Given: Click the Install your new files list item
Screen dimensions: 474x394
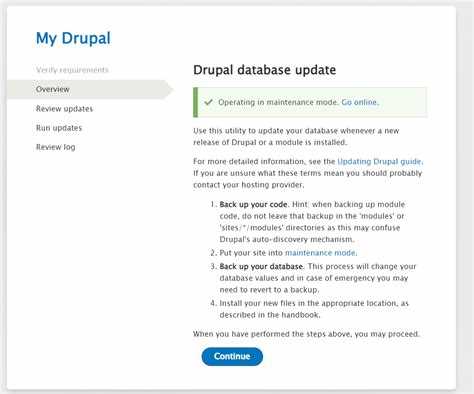Looking at the screenshot, I should (x=313, y=309).
